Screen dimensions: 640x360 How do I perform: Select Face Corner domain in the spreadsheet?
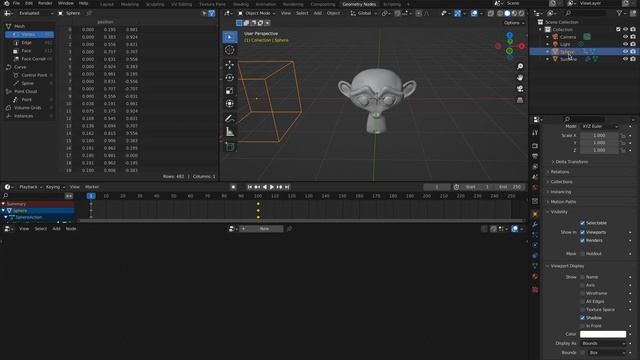coord(33,59)
